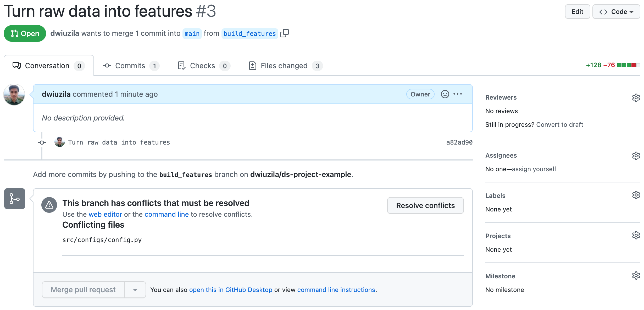644x310 pixels.
Task: Open the Milestone settings gear
Action: coord(636,275)
